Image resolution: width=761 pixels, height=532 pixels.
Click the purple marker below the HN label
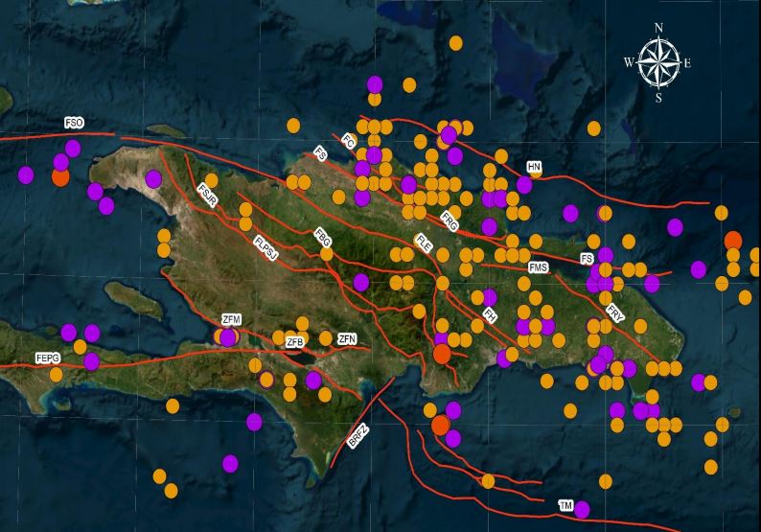tap(524, 185)
